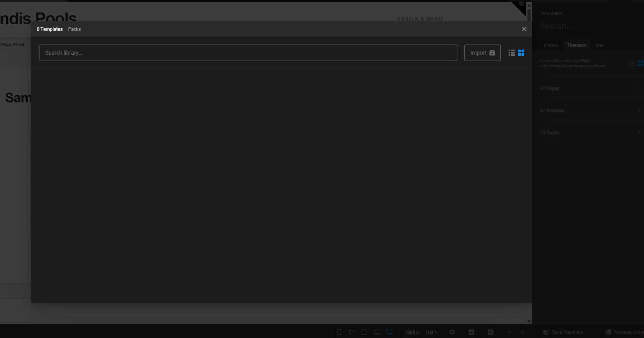The height and width of the screenshot is (338, 644).
Task: Select the landscape tablet breakpoint icon
Action: pos(352,332)
